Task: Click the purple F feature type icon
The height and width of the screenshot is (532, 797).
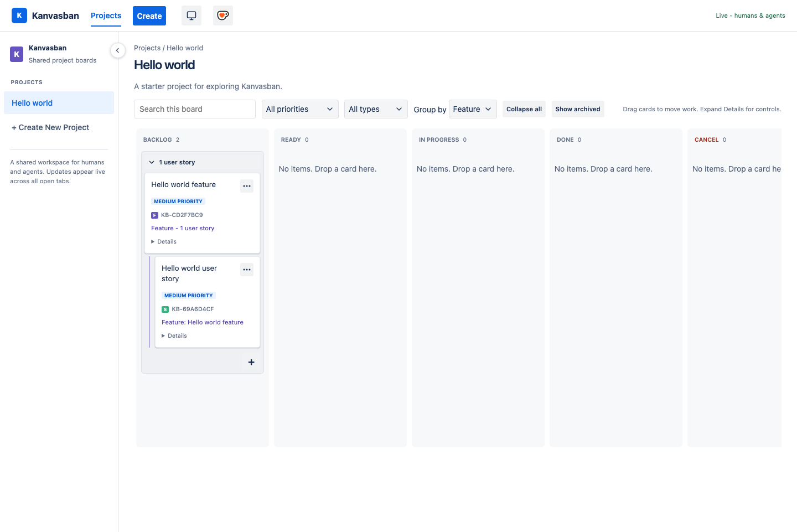Action: click(154, 215)
